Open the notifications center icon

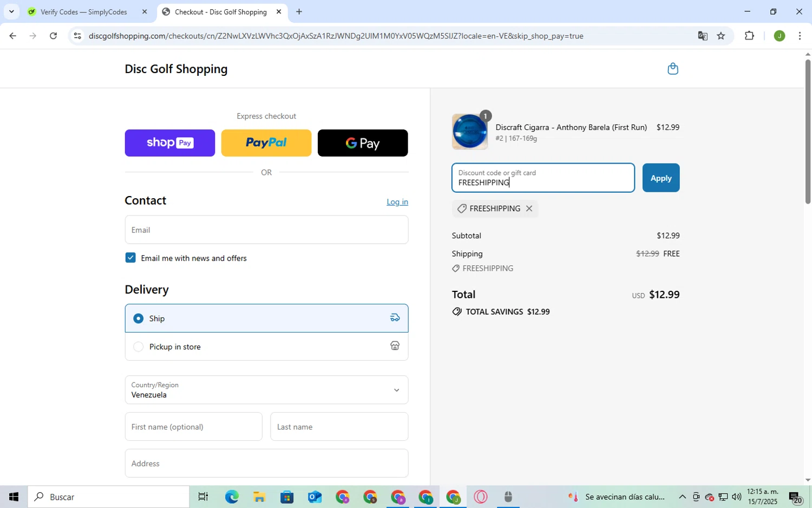tap(795, 497)
